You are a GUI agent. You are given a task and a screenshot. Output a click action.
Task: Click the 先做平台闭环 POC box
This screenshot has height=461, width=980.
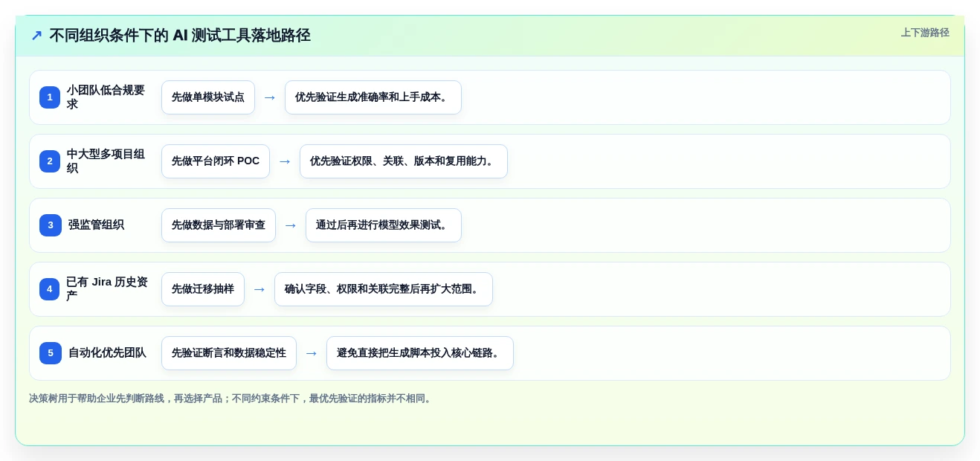pos(216,161)
